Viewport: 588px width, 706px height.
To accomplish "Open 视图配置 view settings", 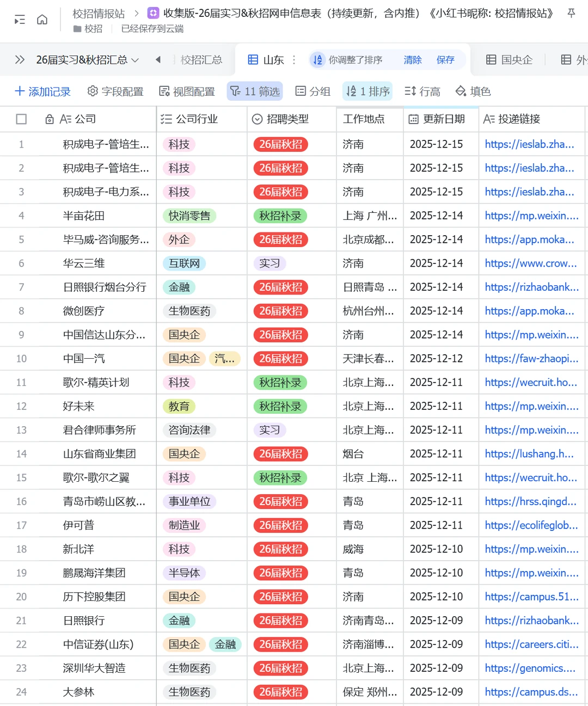I will tap(187, 91).
